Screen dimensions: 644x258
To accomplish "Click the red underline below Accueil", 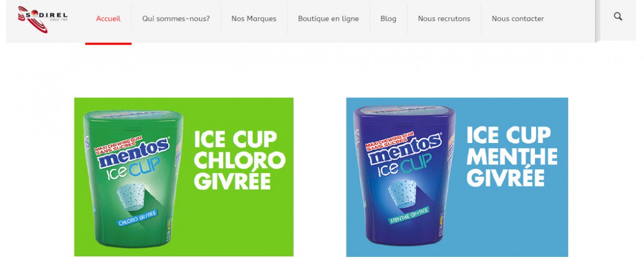I will [108, 42].
